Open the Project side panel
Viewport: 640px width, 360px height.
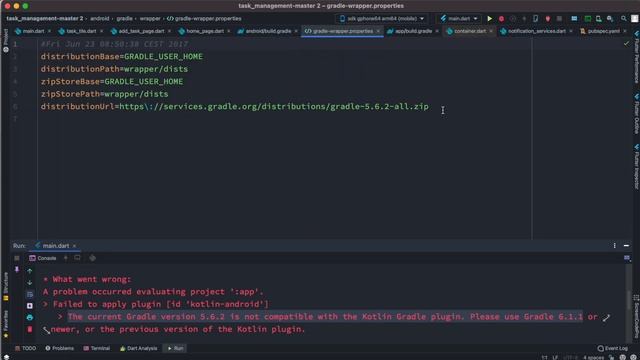point(6,41)
